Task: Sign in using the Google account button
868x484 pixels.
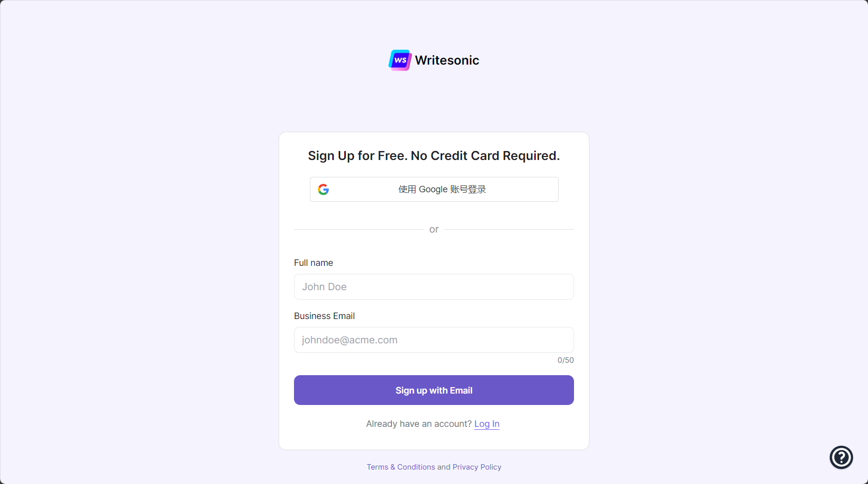Action: [434, 189]
